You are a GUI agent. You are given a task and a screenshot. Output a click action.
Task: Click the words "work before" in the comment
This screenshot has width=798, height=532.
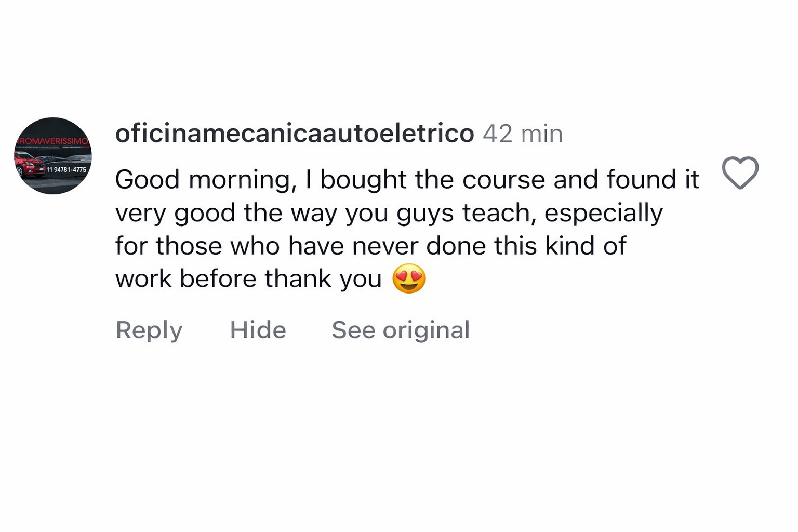click(186, 279)
